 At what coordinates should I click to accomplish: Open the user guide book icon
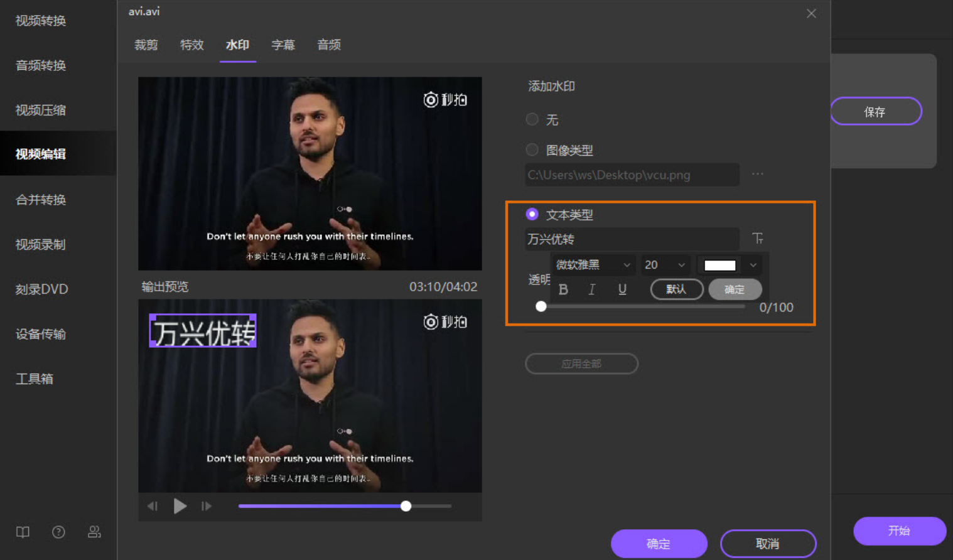tap(23, 532)
